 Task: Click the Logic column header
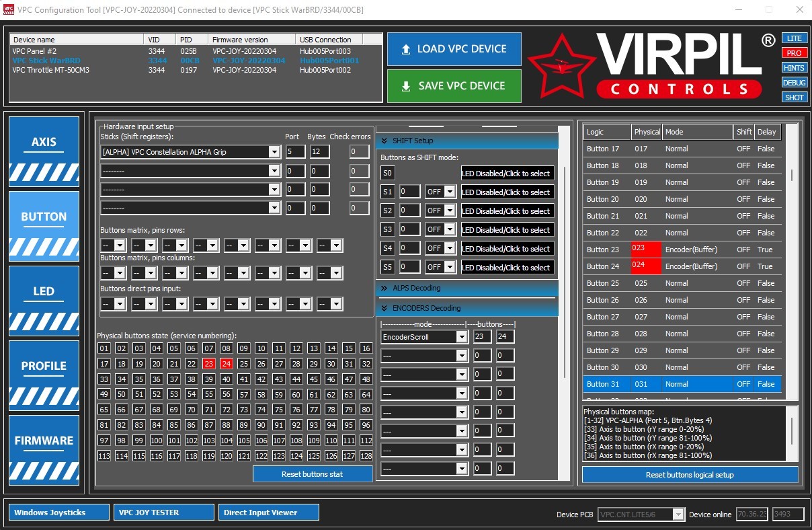coord(607,132)
